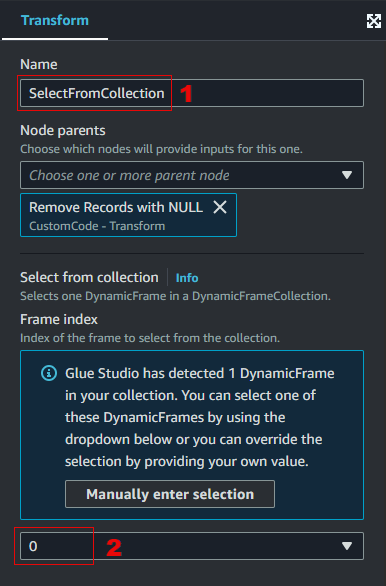Switch to the Transform tab
Viewport: 386px width, 586px height.
tap(55, 21)
